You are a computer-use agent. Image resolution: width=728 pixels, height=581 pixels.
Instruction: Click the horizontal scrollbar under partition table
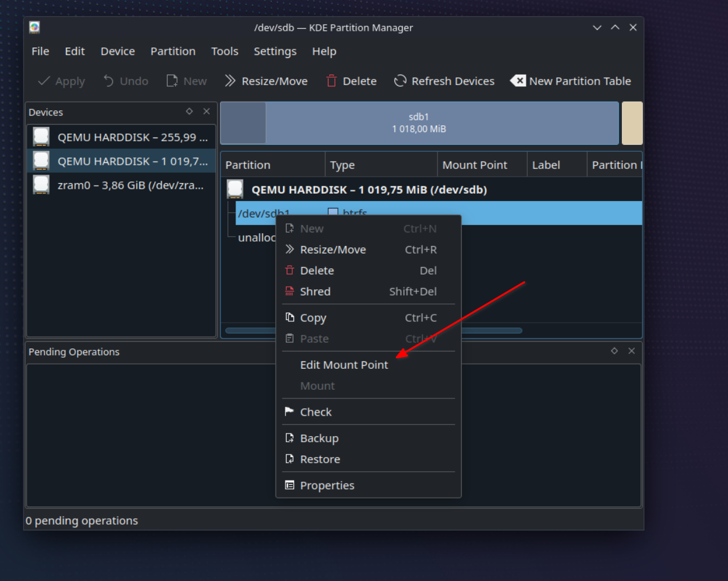374,331
